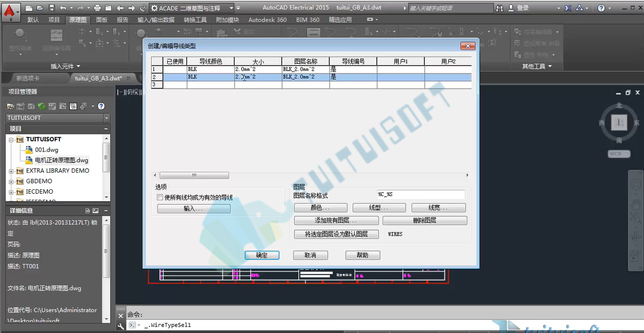Screen dimensions: 644x333
Task: Confirm dialog with 确定 button
Action: click(x=262, y=255)
